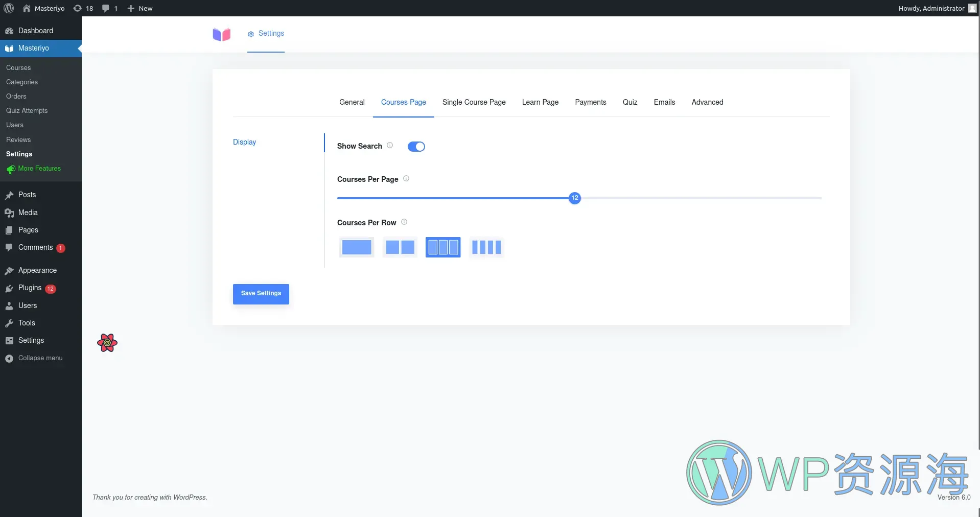Click the Save Settings button
Image resolution: width=980 pixels, height=517 pixels.
tap(261, 294)
